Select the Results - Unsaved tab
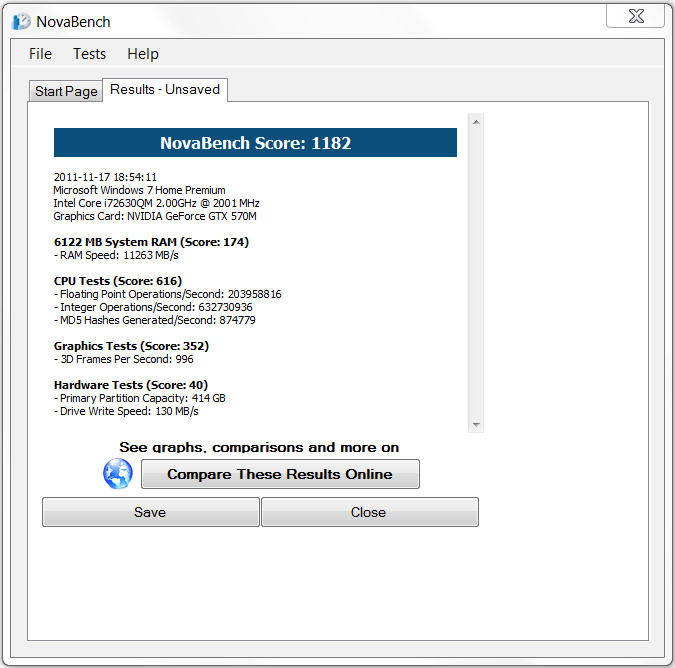This screenshot has width=675, height=668. coord(165,90)
